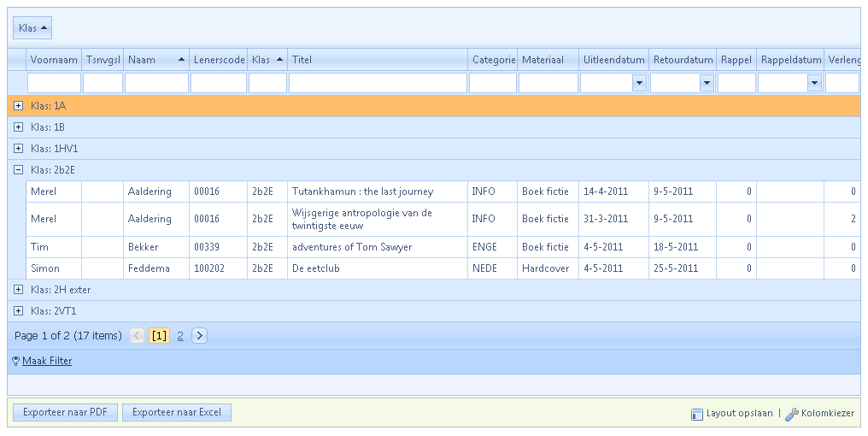Click the Exporteer naar Excel button

177,413
